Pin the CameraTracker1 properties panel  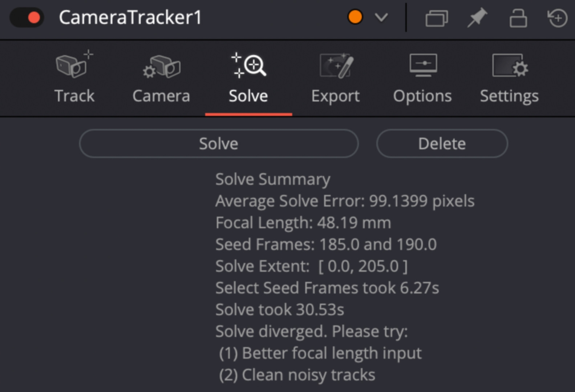click(477, 17)
